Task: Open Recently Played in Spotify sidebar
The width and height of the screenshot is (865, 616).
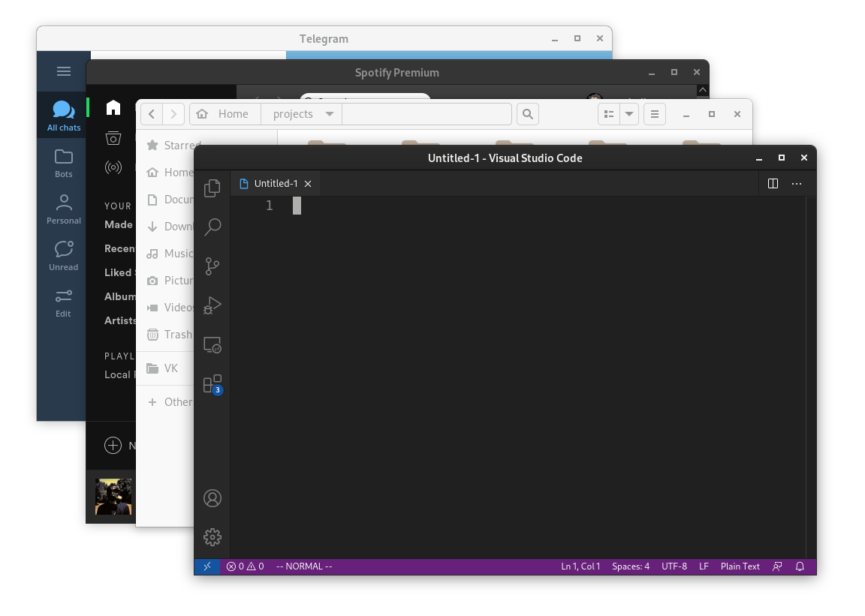Action: [119, 248]
